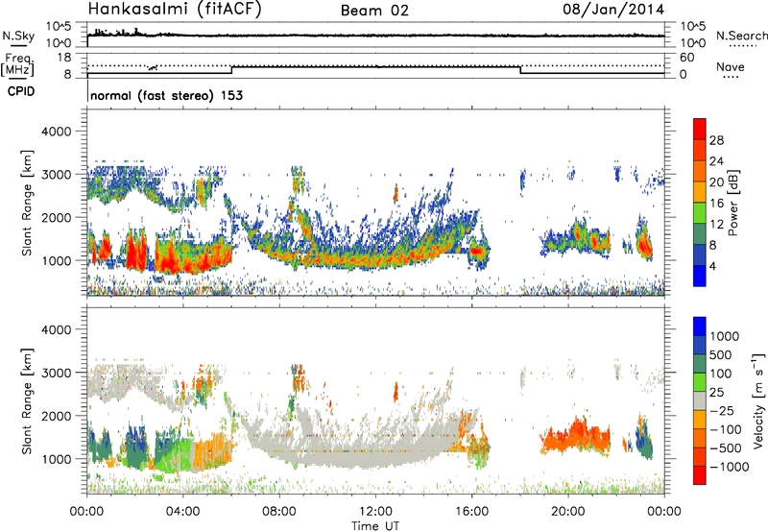Select the Power [dB] colorbar title
The image size is (768, 532).
[732, 204]
